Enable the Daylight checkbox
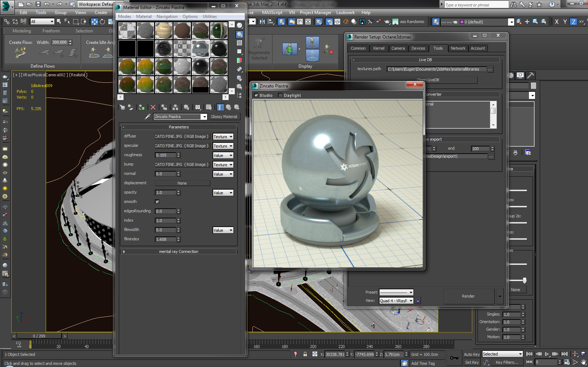 pyautogui.click(x=280, y=95)
